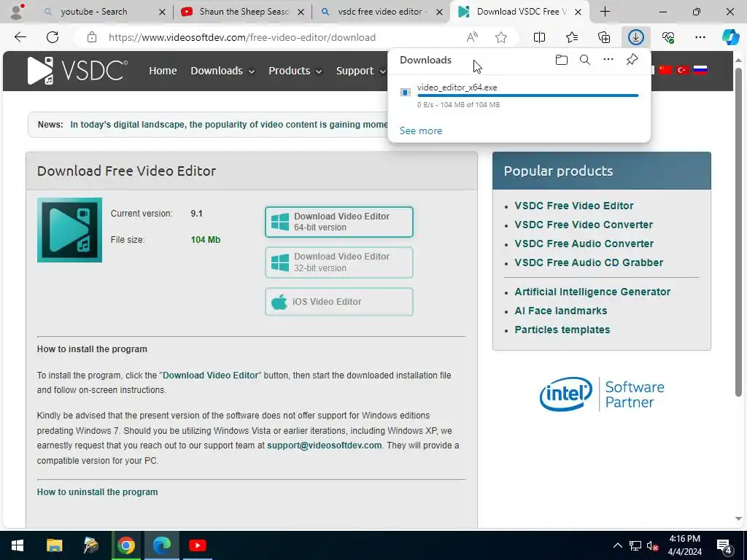
Task: Click the muted volume icon in tray
Action: click(x=652, y=545)
